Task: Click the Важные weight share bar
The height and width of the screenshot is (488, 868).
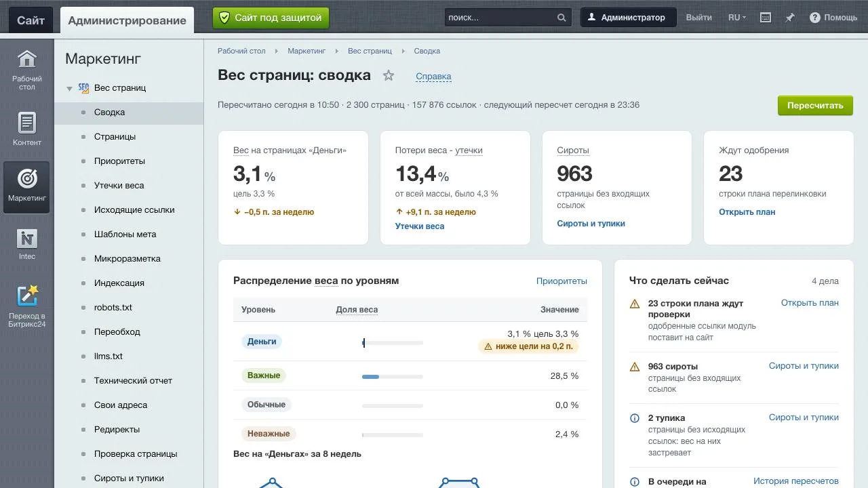Action: coord(393,377)
